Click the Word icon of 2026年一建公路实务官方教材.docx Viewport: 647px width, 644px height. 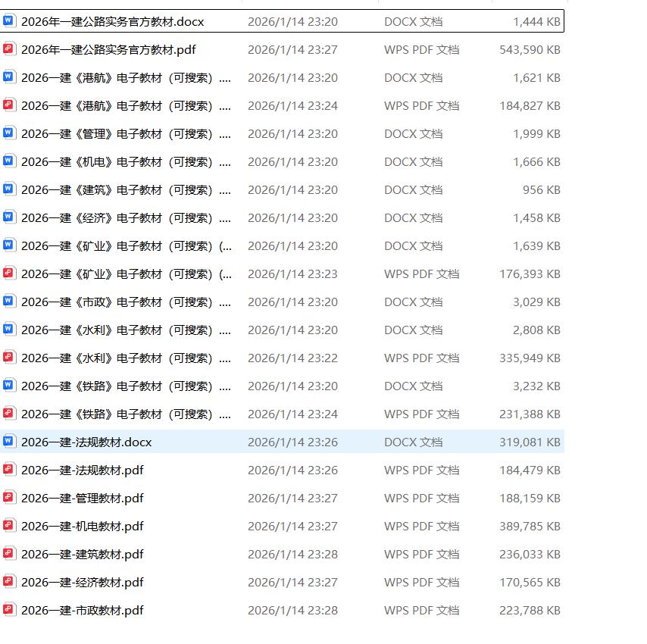9,22
